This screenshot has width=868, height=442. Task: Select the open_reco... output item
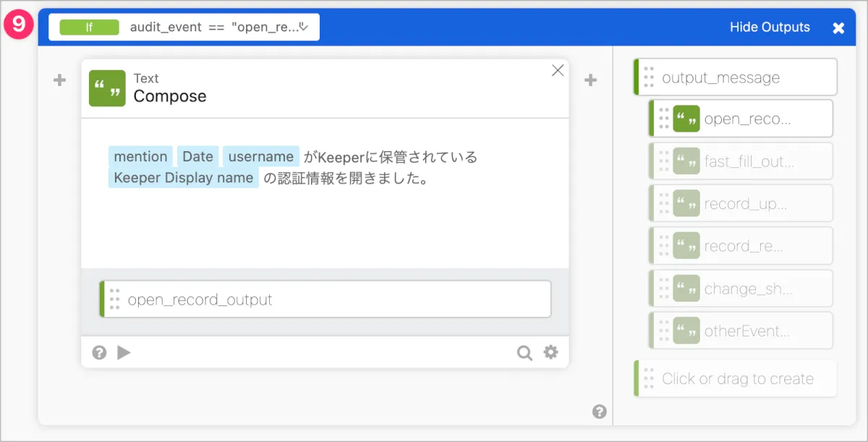coord(746,119)
